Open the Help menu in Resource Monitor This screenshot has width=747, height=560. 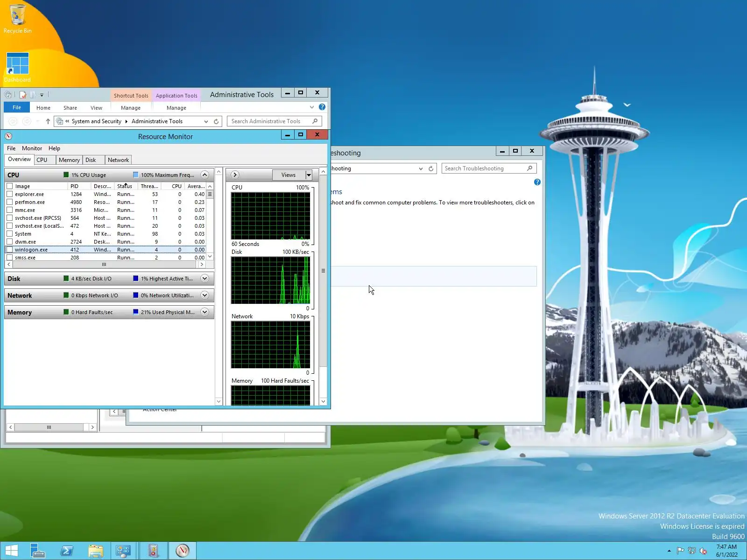pos(54,148)
